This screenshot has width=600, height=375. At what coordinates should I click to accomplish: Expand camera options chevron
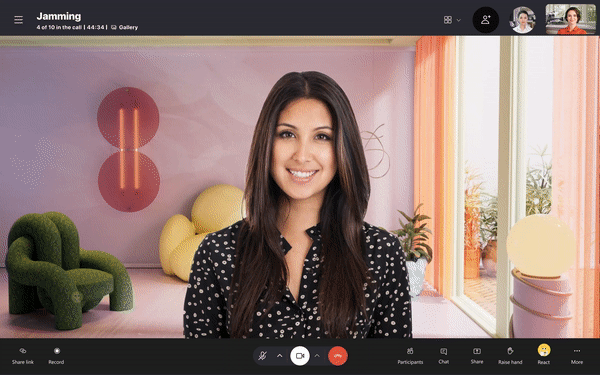(317, 356)
